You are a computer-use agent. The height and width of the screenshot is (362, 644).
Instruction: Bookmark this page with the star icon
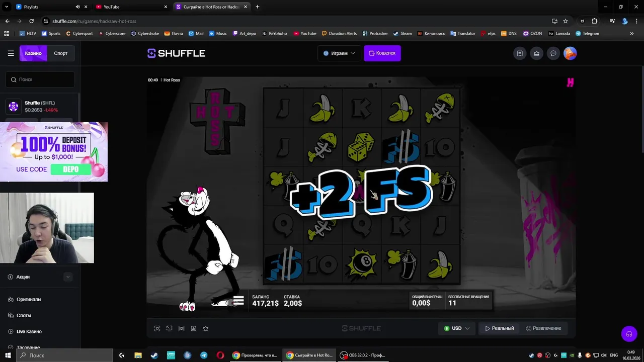pyautogui.click(x=566, y=21)
